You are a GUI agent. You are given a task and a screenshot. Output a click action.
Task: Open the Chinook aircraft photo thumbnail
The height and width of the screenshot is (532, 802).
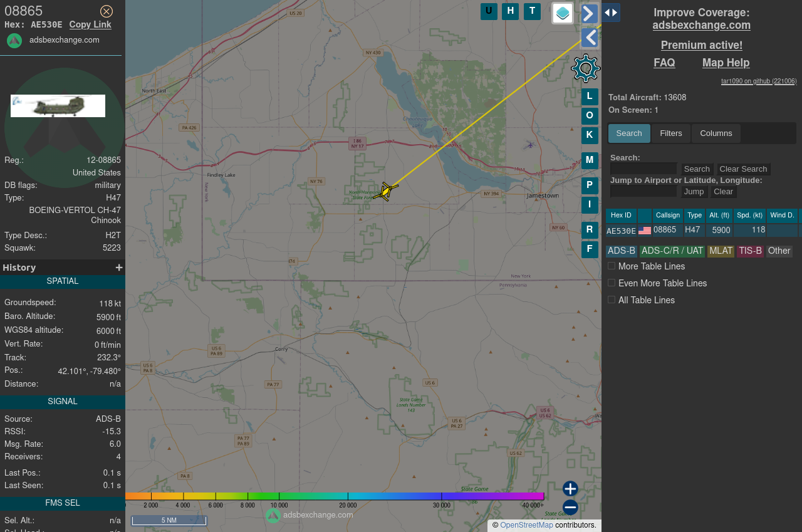click(58, 106)
